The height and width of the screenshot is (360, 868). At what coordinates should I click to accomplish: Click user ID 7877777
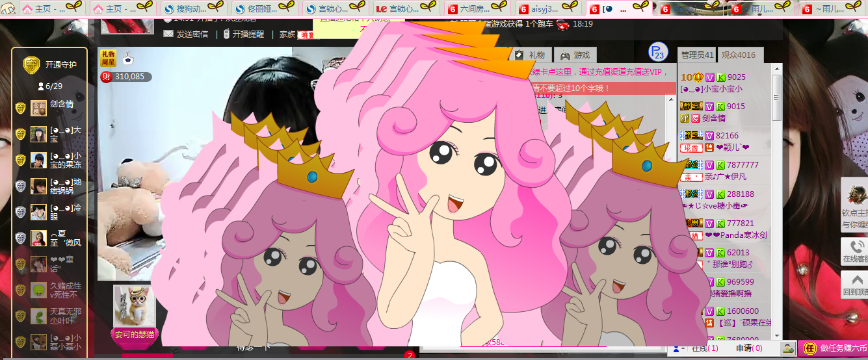pos(743,165)
